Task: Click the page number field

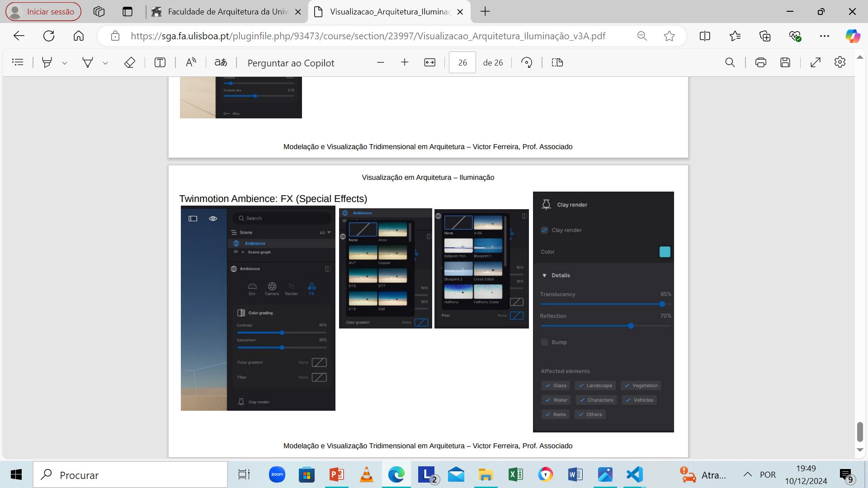Action: point(462,62)
